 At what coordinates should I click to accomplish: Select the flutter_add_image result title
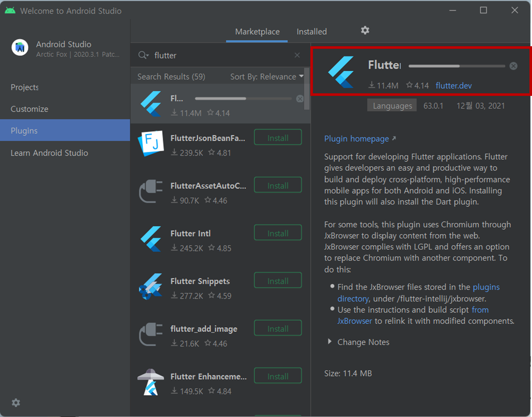[204, 329]
